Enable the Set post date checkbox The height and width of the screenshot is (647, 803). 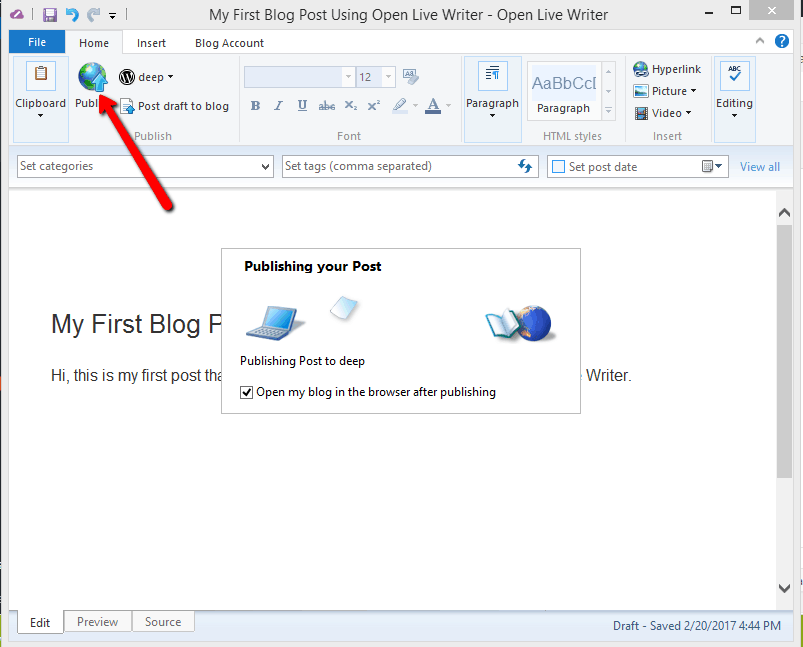(559, 166)
